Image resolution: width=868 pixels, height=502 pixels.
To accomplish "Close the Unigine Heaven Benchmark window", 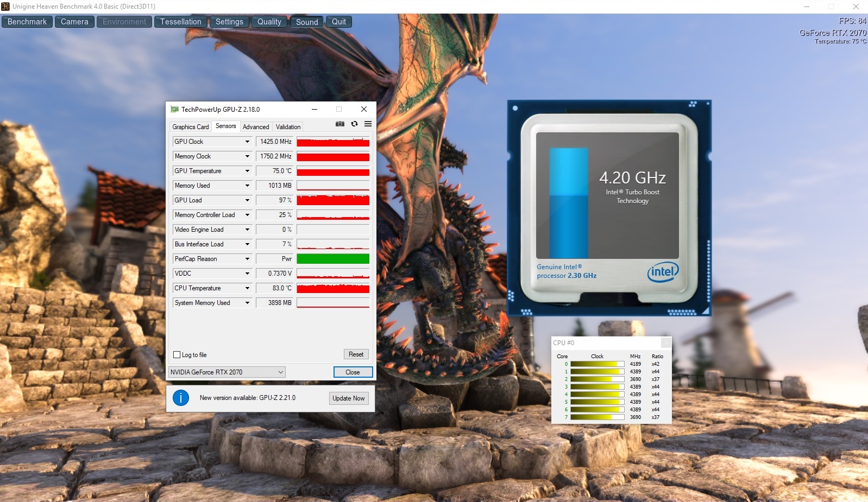I will (856, 7).
